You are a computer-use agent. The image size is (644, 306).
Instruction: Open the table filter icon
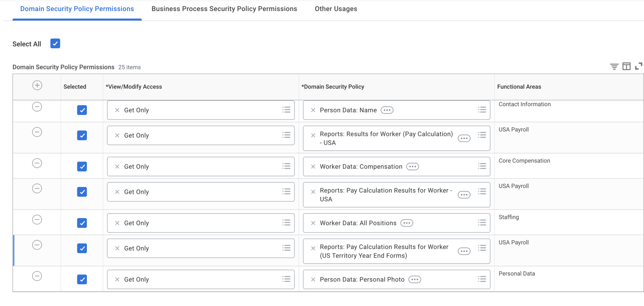pos(614,67)
